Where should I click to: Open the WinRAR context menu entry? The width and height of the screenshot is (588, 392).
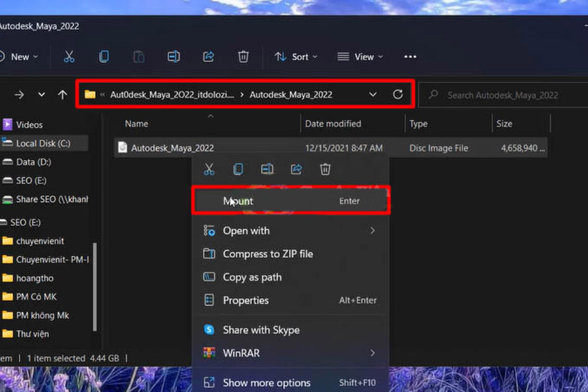pyautogui.click(x=291, y=353)
